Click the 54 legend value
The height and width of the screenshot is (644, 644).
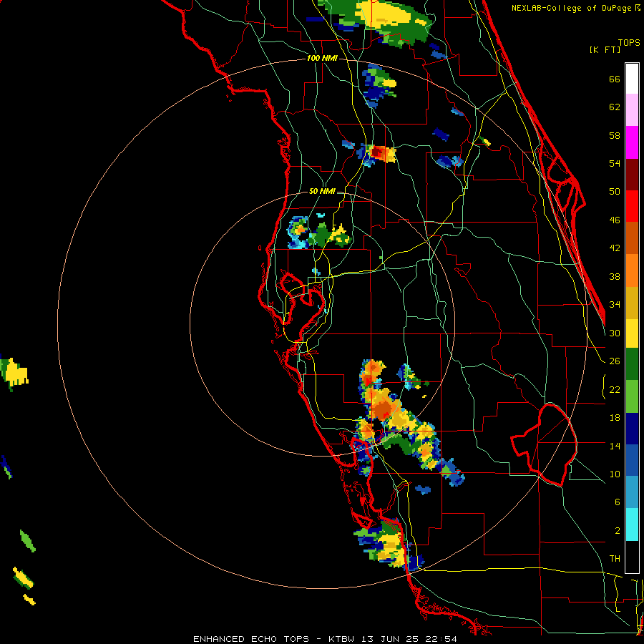click(x=615, y=163)
